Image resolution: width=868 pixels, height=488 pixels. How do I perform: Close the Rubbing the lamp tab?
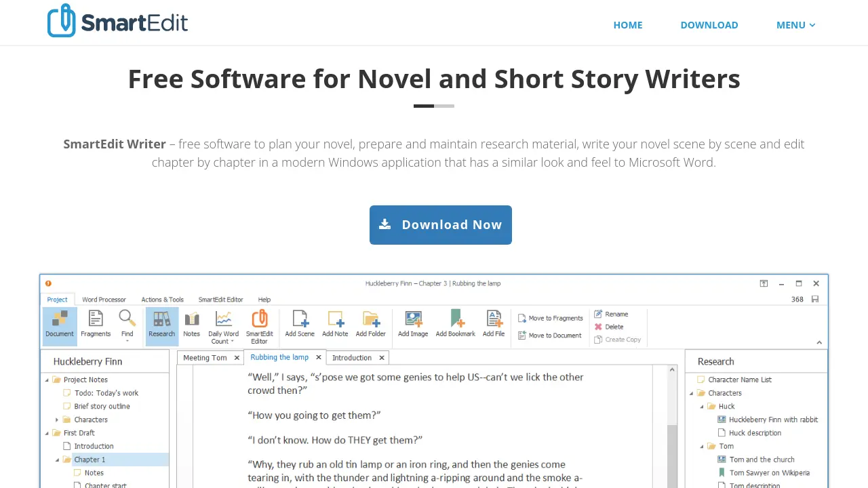click(319, 357)
